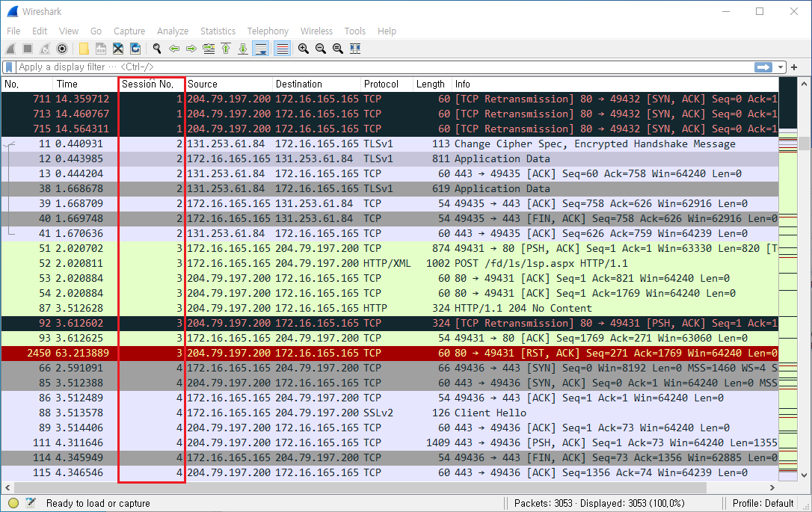
Task: Click the vertical scrollbar up arrow
Action: [805, 84]
